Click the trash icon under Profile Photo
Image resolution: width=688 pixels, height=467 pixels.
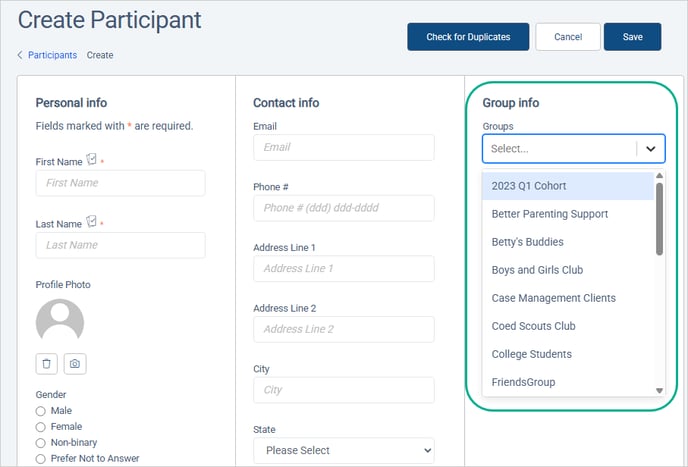click(47, 364)
